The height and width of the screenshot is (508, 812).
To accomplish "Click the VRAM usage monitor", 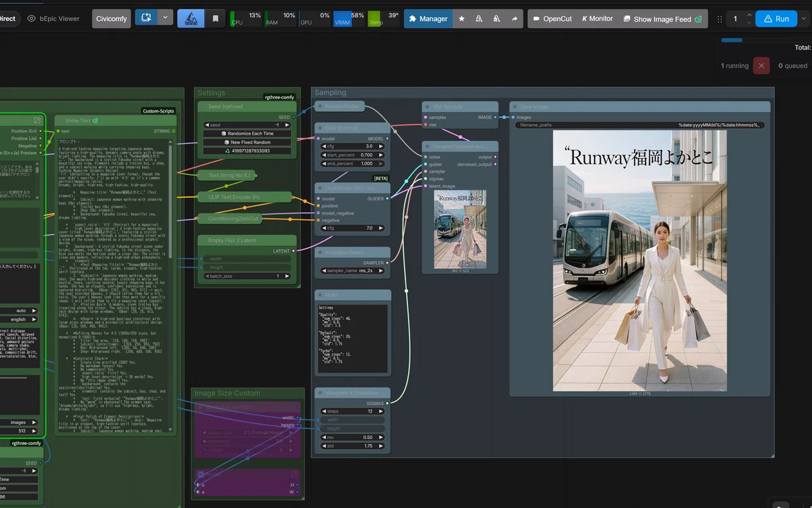I will [350, 18].
